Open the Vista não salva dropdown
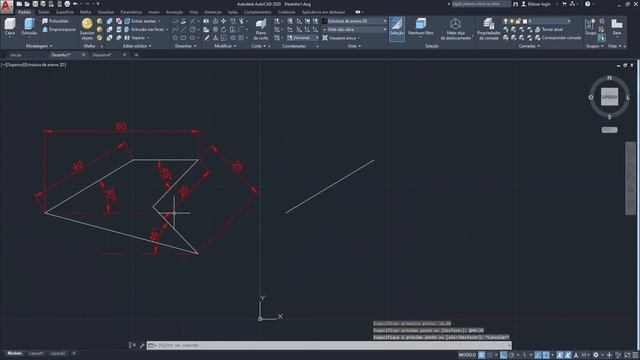The width and height of the screenshot is (640, 360). [x=354, y=29]
